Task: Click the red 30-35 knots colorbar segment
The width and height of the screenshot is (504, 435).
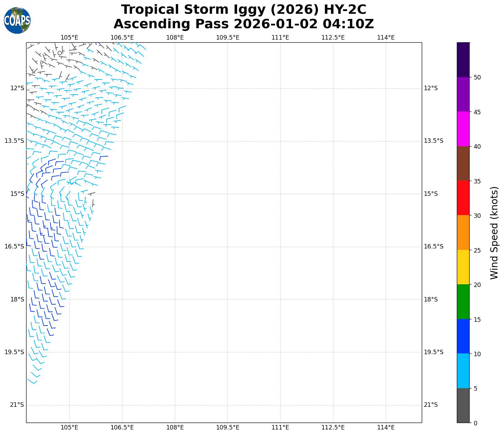Action: click(x=463, y=198)
